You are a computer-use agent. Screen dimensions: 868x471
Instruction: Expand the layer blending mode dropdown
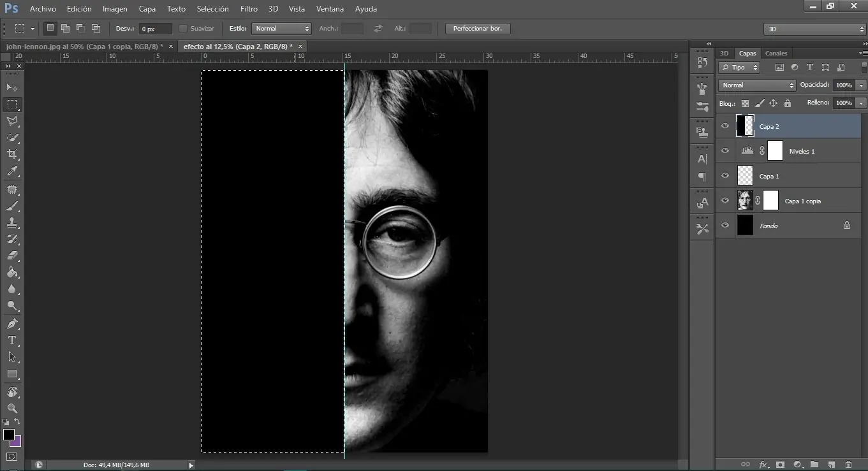[x=757, y=85]
